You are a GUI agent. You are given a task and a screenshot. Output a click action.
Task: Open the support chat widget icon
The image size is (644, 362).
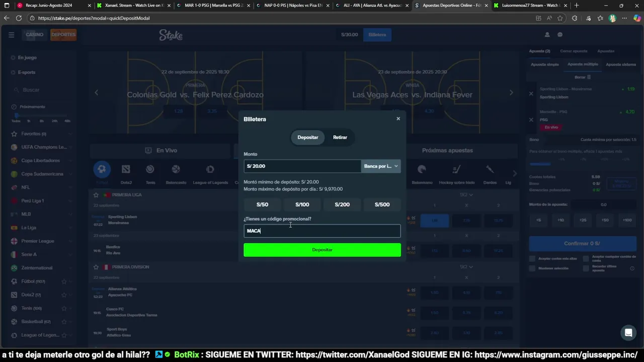point(628,332)
